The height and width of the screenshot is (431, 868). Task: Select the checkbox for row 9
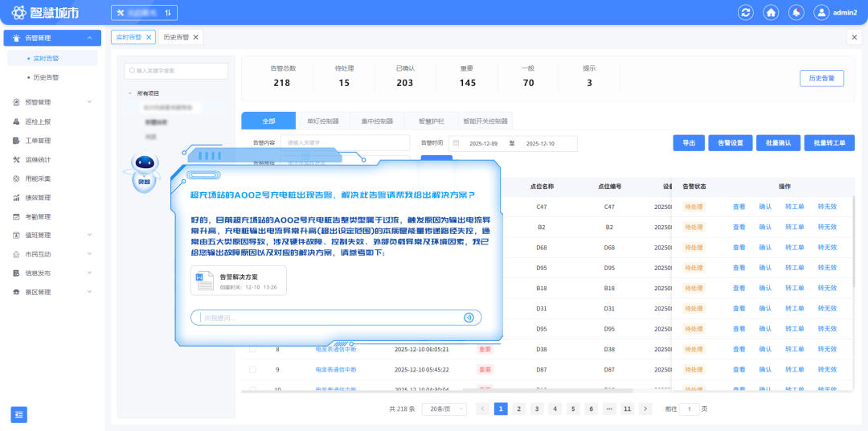tap(252, 370)
